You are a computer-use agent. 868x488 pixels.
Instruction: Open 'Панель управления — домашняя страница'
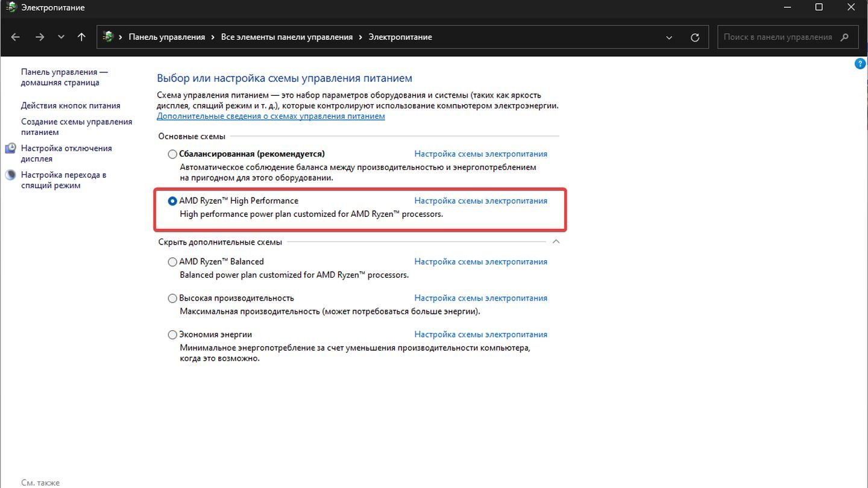[x=64, y=77]
